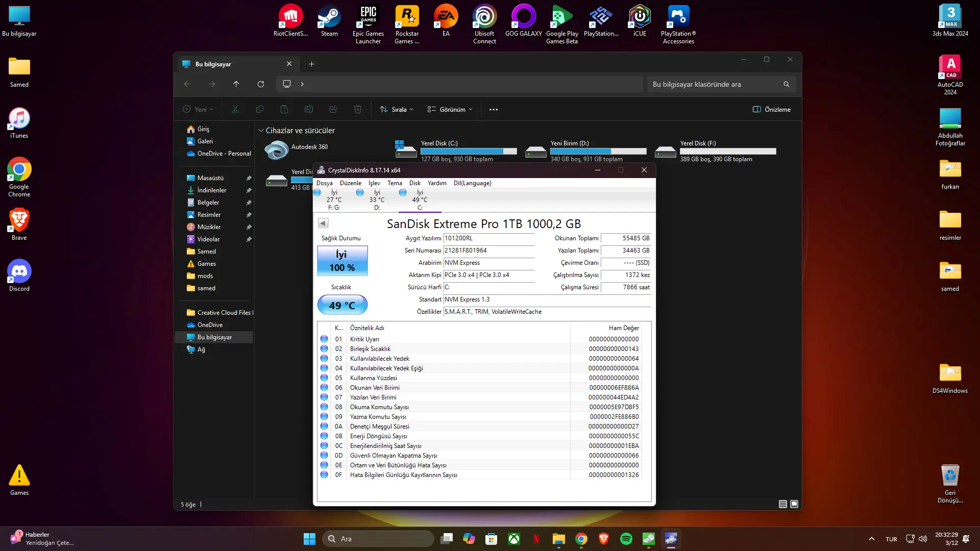980x551 pixels.
Task: Select the iTunes desktop icon
Action: pos(19,123)
